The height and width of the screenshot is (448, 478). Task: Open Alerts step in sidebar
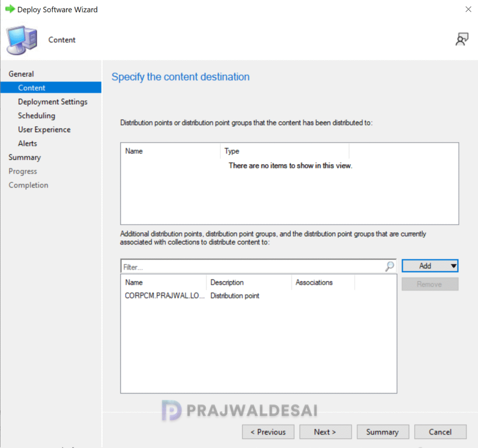(28, 143)
